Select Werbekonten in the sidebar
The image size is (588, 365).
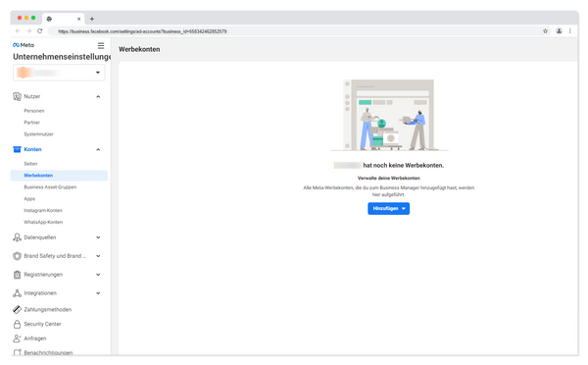click(x=59, y=176)
